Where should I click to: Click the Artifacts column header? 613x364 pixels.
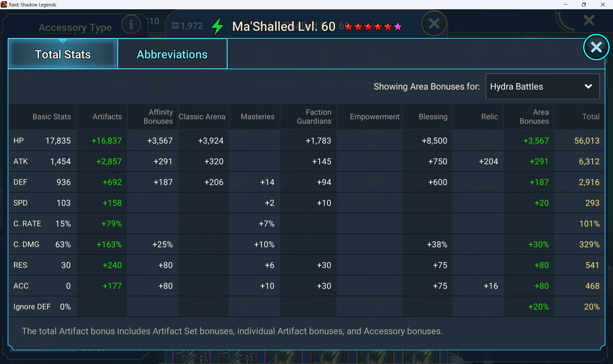coord(107,117)
